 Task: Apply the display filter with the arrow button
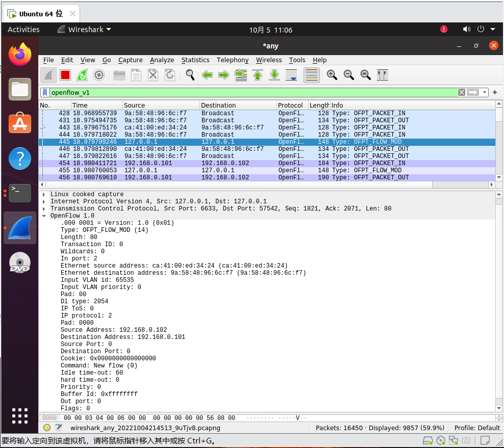(x=473, y=92)
